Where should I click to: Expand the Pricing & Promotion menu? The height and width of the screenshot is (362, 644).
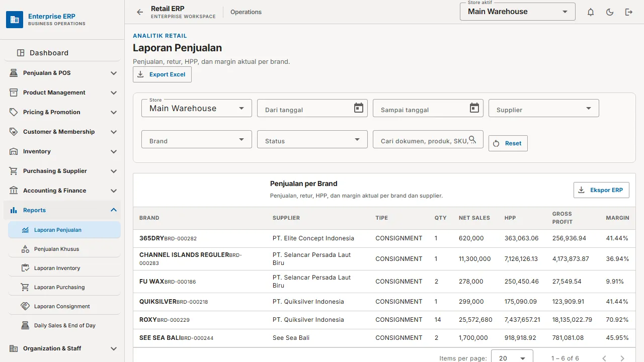pyautogui.click(x=62, y=112)
